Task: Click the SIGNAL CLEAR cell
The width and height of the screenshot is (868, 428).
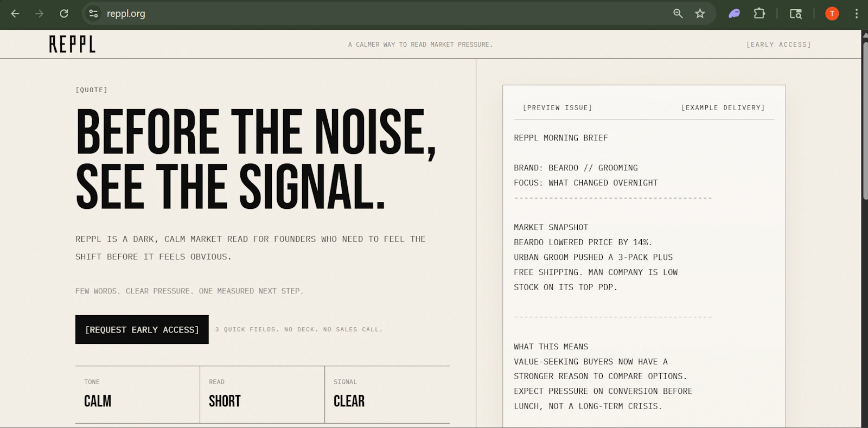Action: (x=387, y=394)
